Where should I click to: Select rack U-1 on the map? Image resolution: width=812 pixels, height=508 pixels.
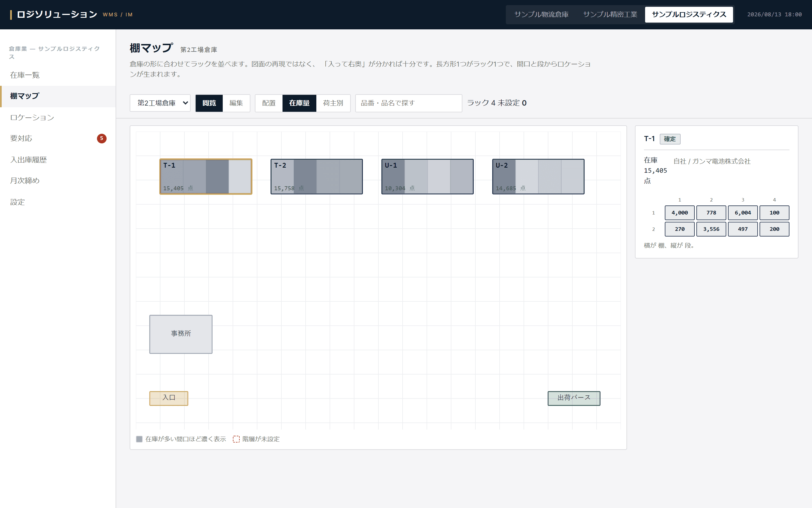[427, 176]
